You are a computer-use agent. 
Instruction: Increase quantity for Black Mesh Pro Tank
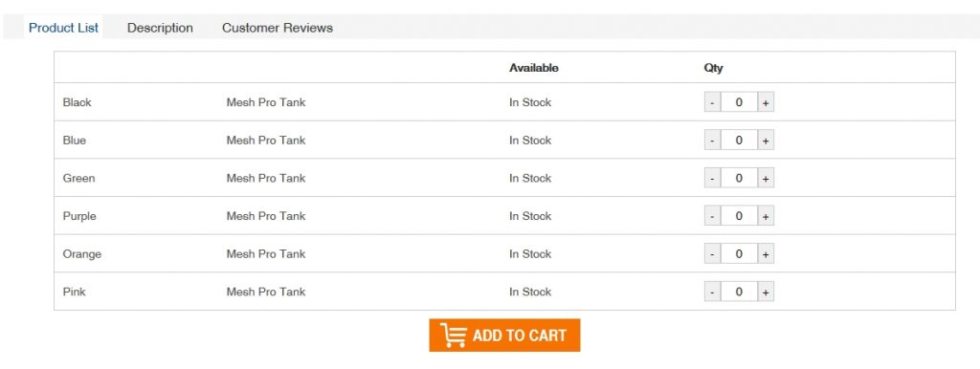pyautogui.click(x=766, y=102)
